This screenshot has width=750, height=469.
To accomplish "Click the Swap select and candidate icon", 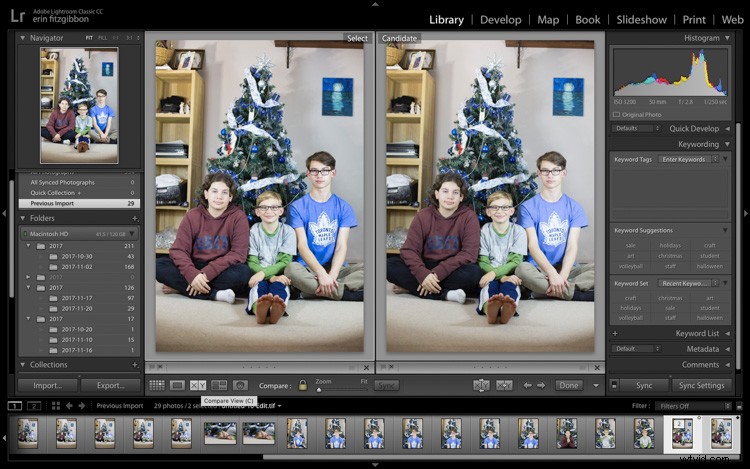I will tap(481, 385).
